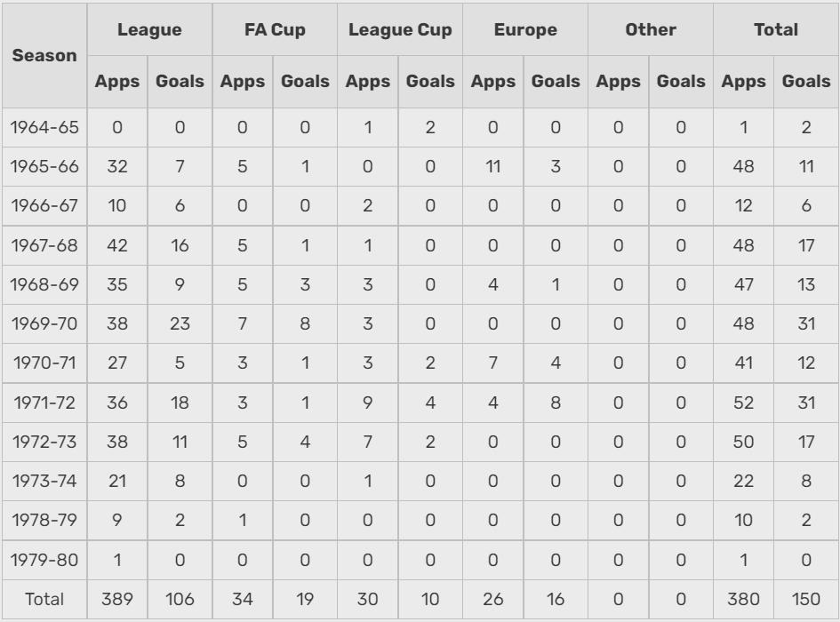This screenshot has height=622, width=840.
Task: Select the 1979-80 season row label
Action: (44, 560)
